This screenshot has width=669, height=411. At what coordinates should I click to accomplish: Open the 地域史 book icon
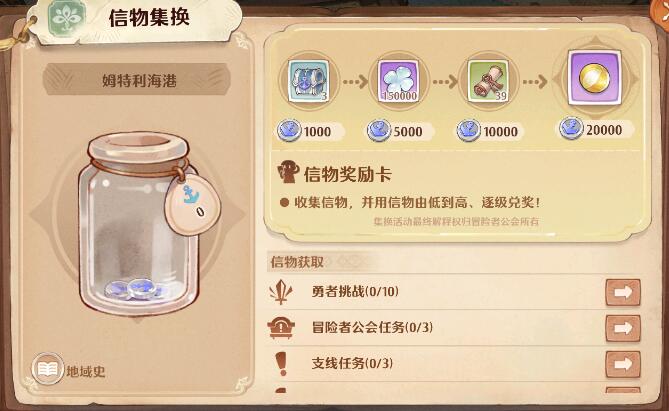click(47, 369)
